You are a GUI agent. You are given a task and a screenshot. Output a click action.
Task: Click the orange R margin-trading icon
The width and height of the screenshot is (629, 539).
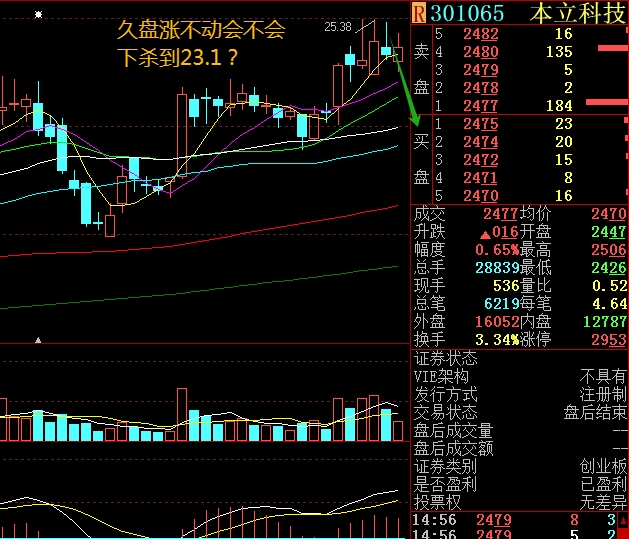point(419,14)
